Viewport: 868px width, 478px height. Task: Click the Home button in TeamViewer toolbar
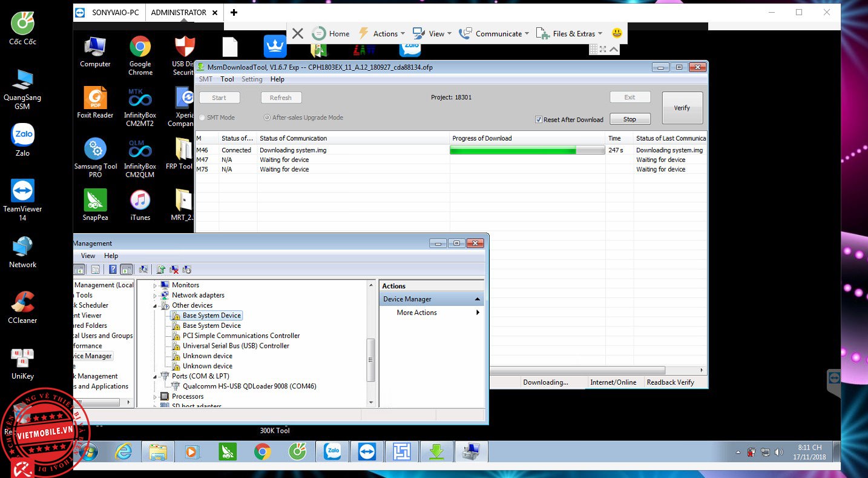pos(331,33)
